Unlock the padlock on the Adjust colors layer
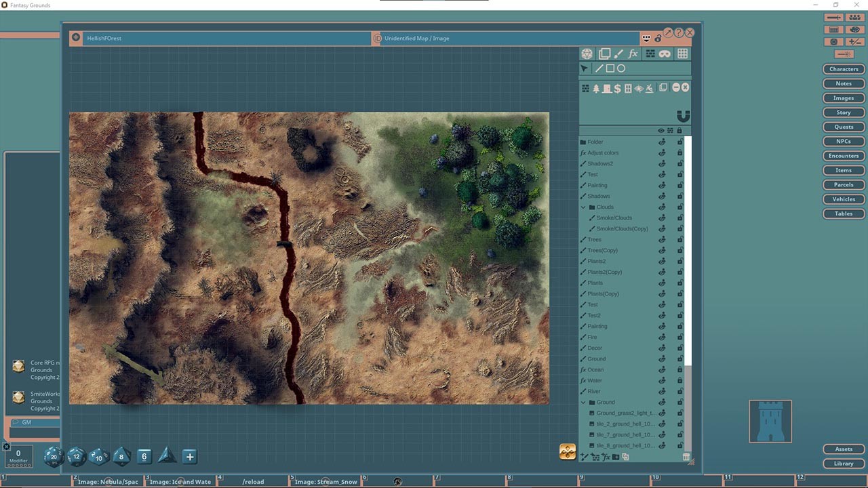Screen dimensions: 868x488 (679, 152)
